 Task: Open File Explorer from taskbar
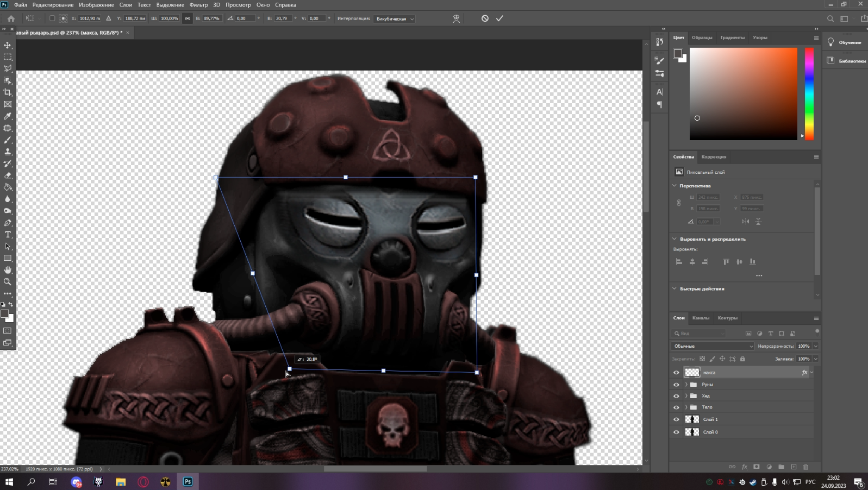click(121, 482)
